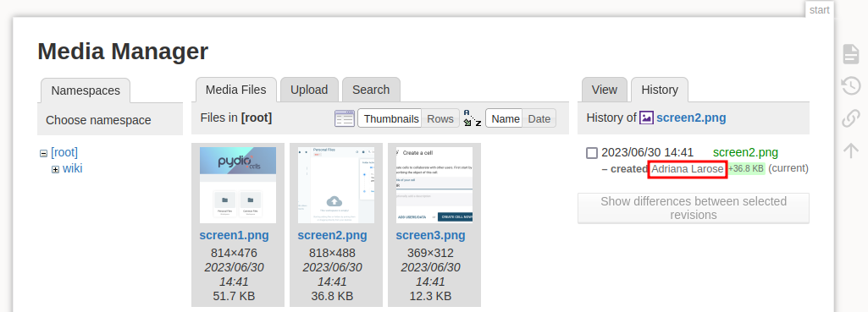Click image icon beside screen2.png history title
Image resolution: width=868 pixels, height=312 pixels.
tap(646, 118)
